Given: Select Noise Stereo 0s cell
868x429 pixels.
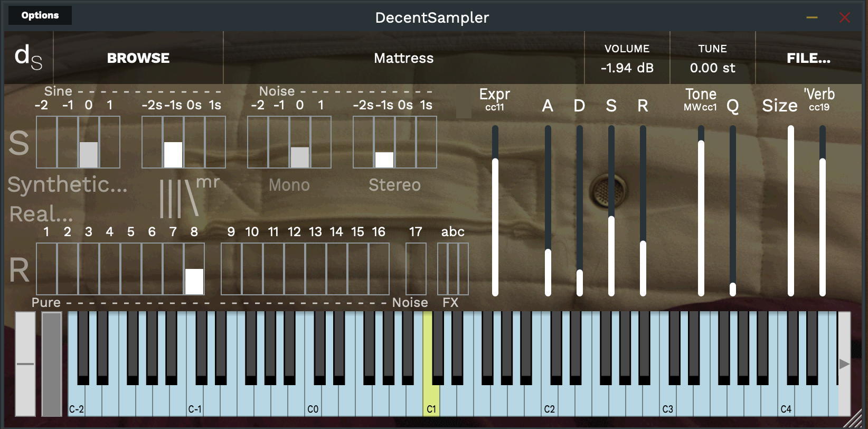Looking at the screenshot, I should point(405,142).
